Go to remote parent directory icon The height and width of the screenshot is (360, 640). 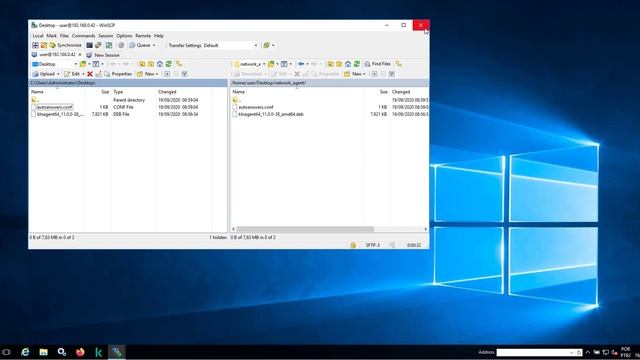(x=330, y=64)
